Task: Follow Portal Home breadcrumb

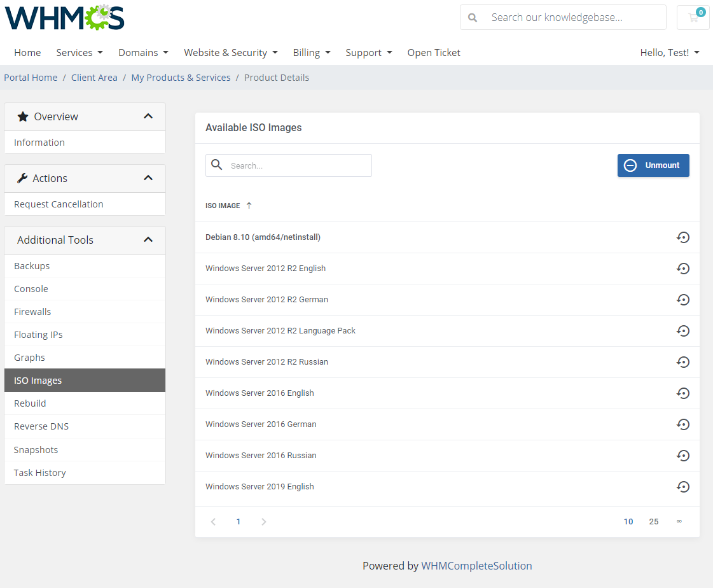Action: pyautogui.click(x=31, y=78)
